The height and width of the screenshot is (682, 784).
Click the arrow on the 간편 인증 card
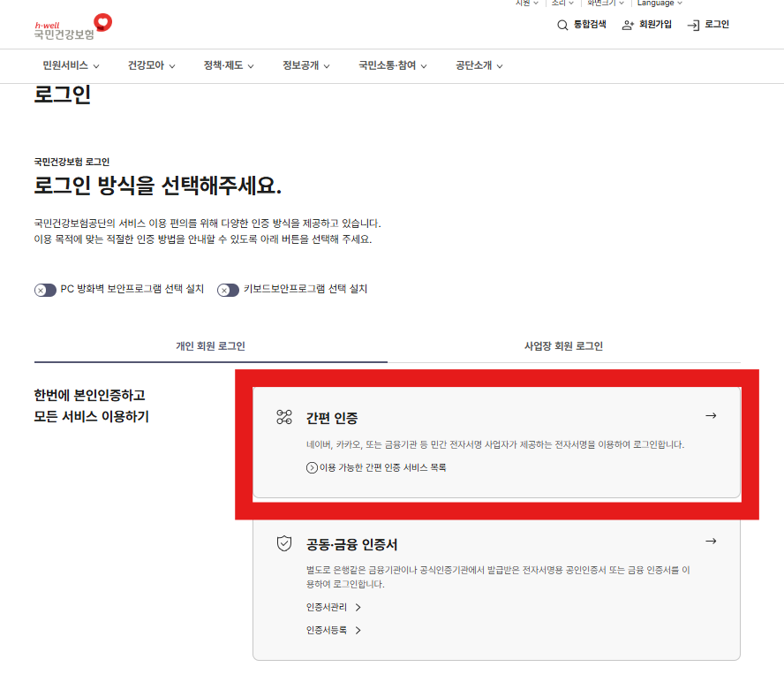point(711,416)
